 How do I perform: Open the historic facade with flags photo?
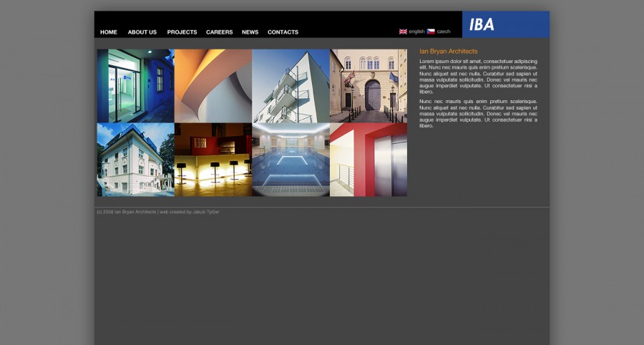tap(368, 85)
